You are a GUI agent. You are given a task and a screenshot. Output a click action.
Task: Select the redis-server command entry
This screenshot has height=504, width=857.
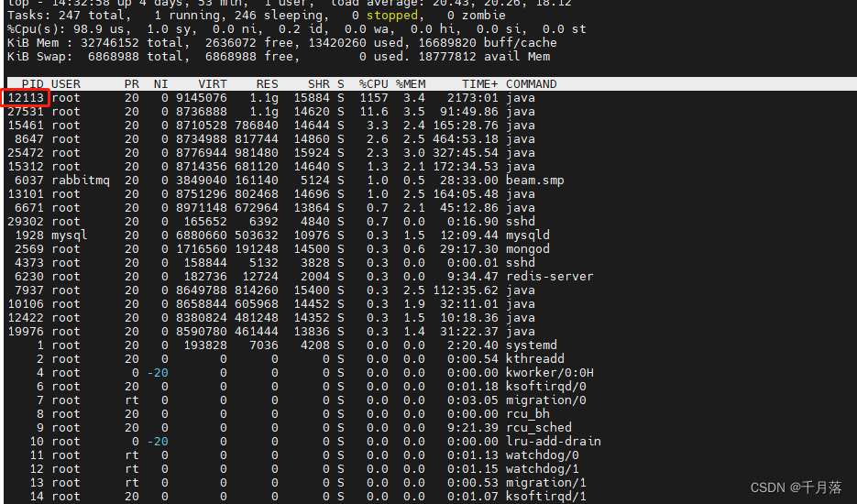[x=549, y=277]
